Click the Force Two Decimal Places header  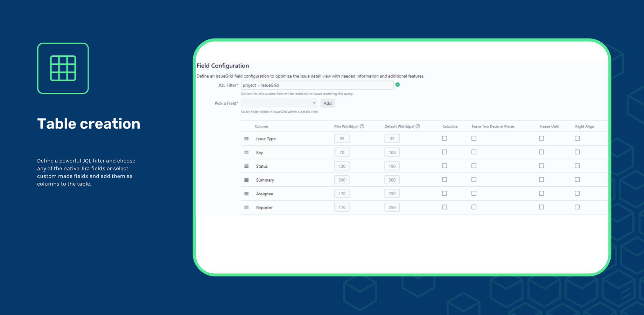tap(493, 126)
